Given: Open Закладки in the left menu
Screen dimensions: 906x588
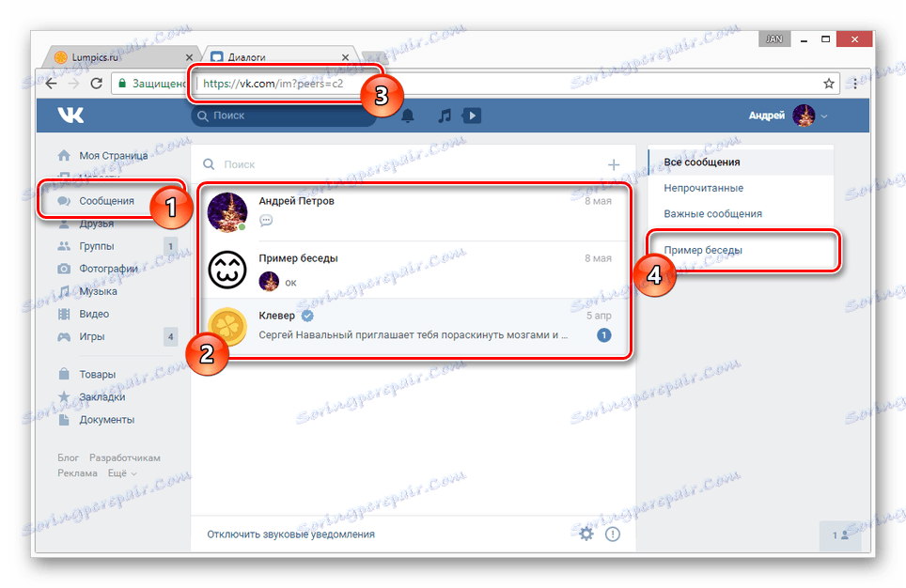Looking at the screenshot, I should (102, 396).
